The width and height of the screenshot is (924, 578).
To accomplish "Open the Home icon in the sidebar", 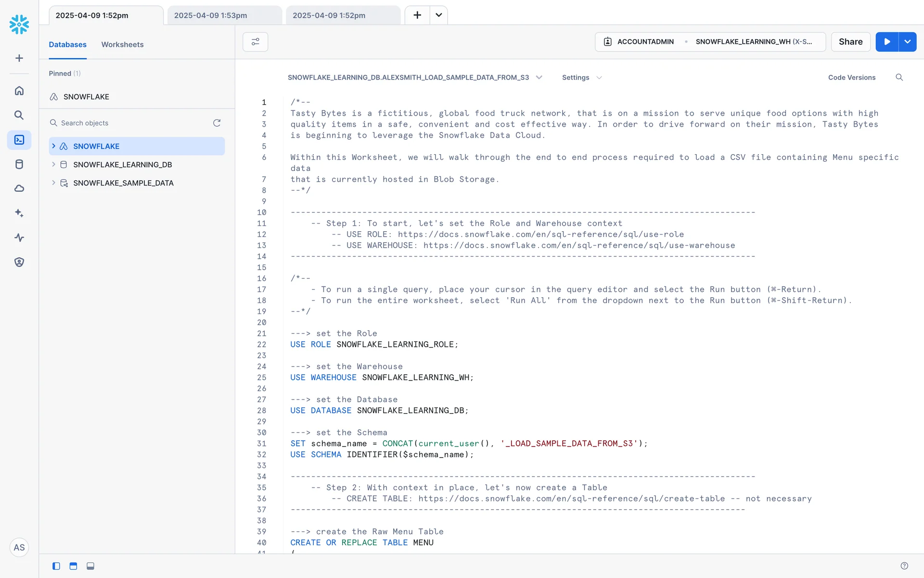I will pyautogui.click(x=19, y=91).
